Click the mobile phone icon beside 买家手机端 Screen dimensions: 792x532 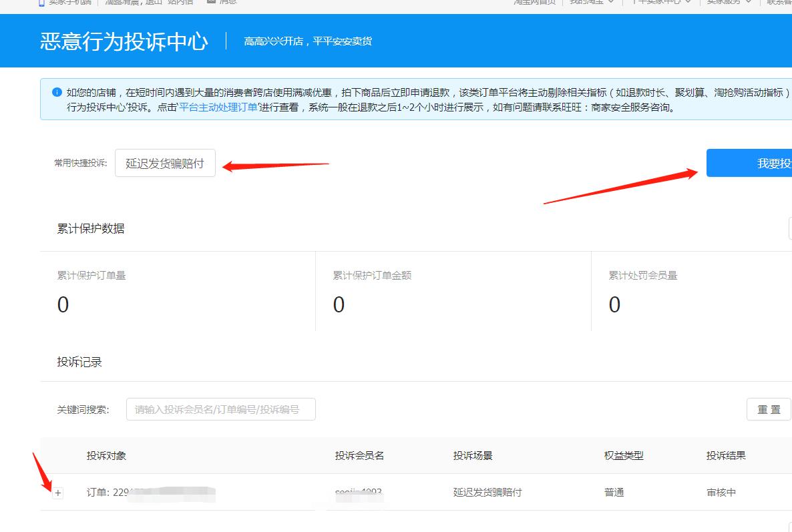(x=41, y=3)
